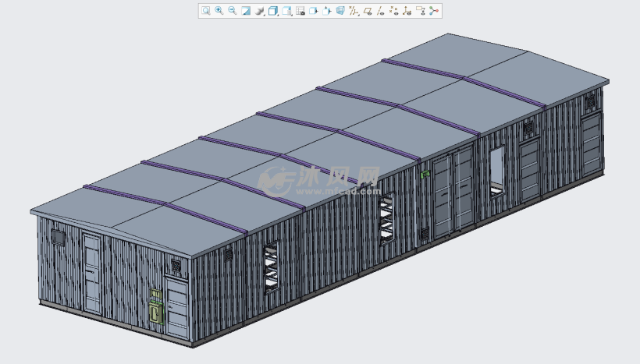Click the Zoom In magnifier icon

tap(219, 11)
